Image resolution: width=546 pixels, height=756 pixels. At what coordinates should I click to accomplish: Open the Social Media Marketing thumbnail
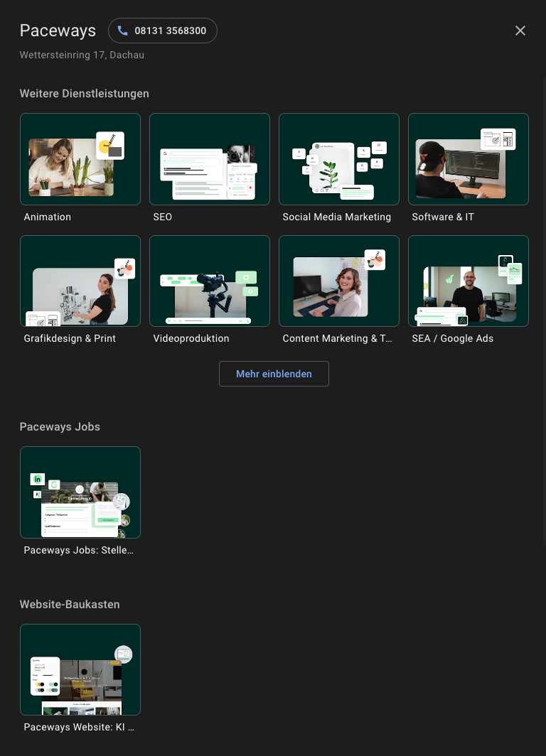pos(339,159)
